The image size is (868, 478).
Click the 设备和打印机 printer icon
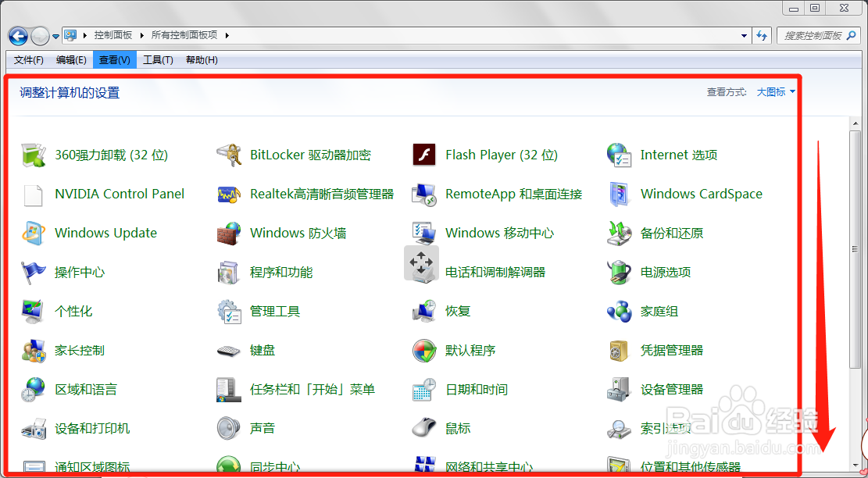click(x=34, y=429)
